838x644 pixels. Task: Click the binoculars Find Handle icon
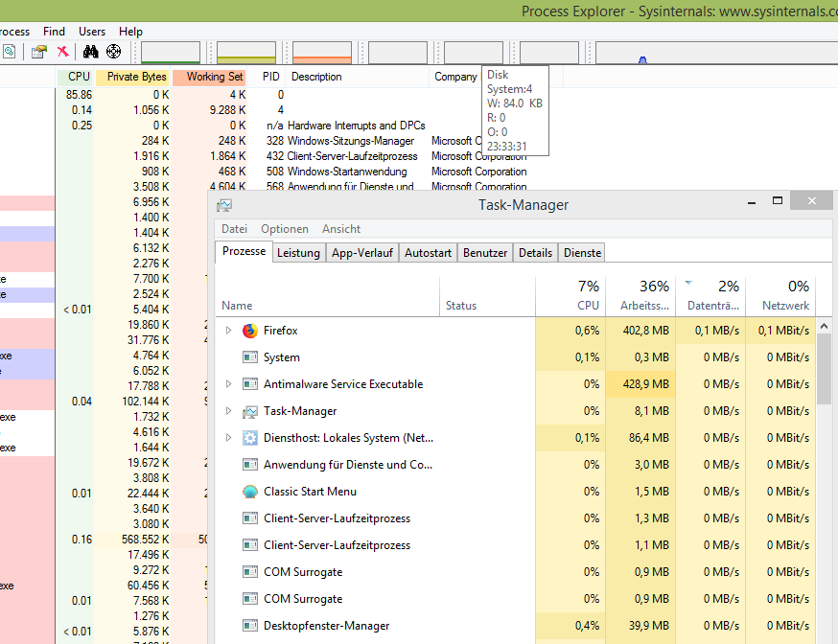[90, 51]
